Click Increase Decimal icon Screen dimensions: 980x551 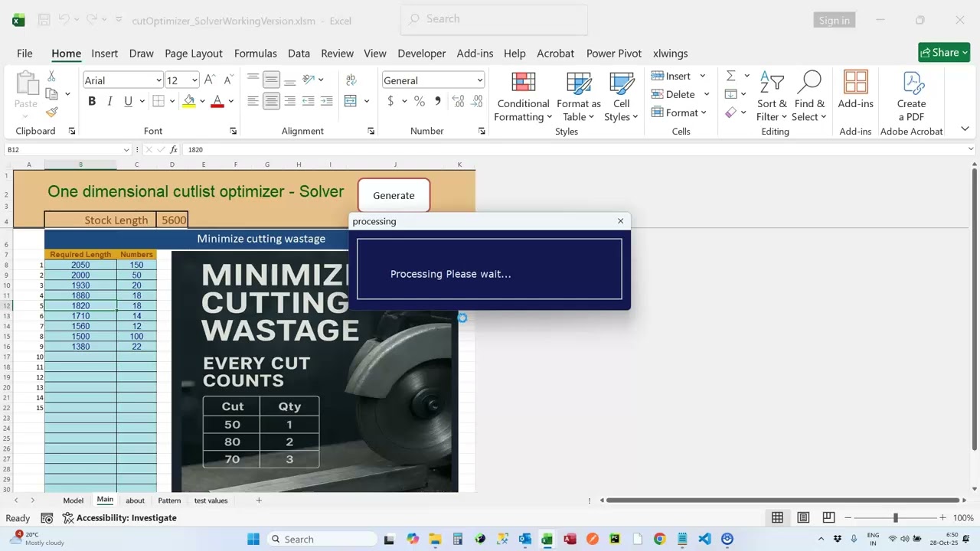459,101
